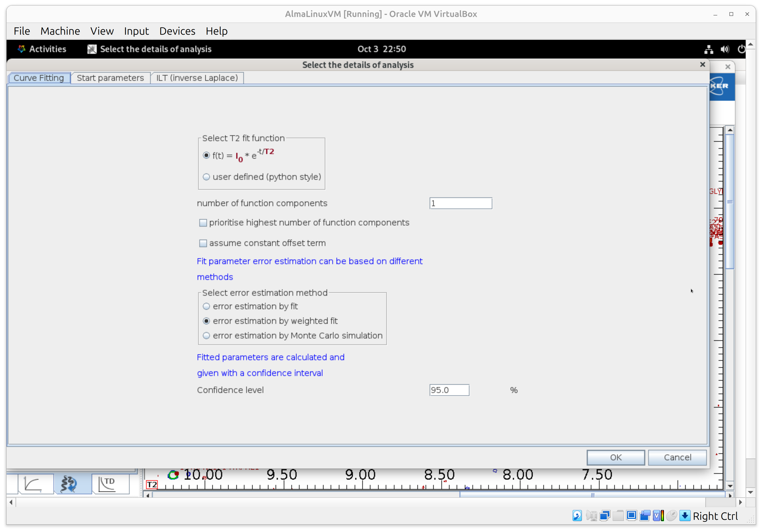Select the buildup curve icon tab
Screen dimensions: 762x532
tap(33, 484)
